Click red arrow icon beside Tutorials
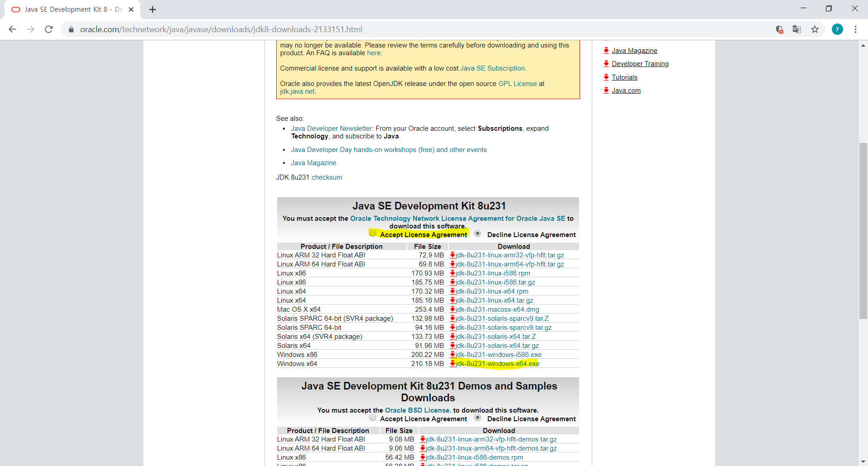This screenshot has height=466, width=868. click(x=606, y=77)
